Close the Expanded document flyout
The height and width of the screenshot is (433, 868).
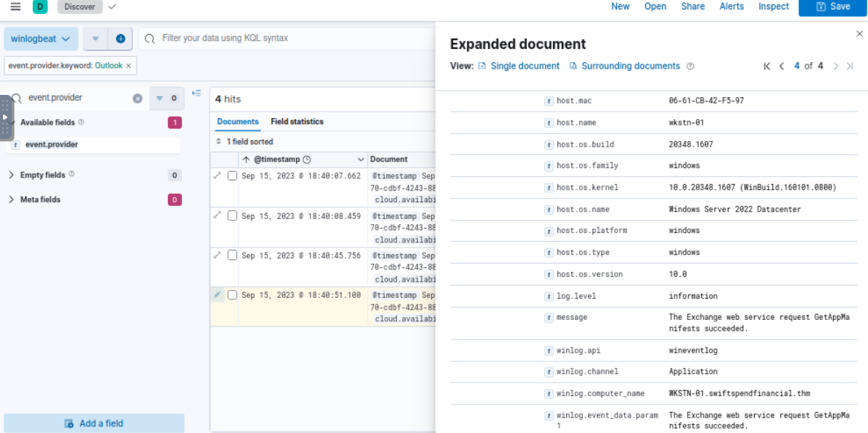[x=859, y=34]
